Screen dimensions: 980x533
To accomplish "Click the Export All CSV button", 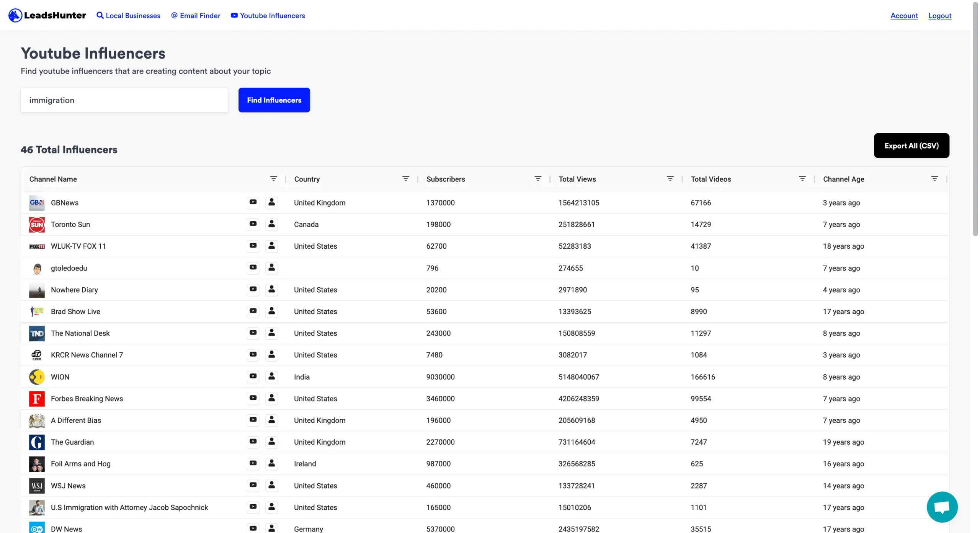I will 912,145.
